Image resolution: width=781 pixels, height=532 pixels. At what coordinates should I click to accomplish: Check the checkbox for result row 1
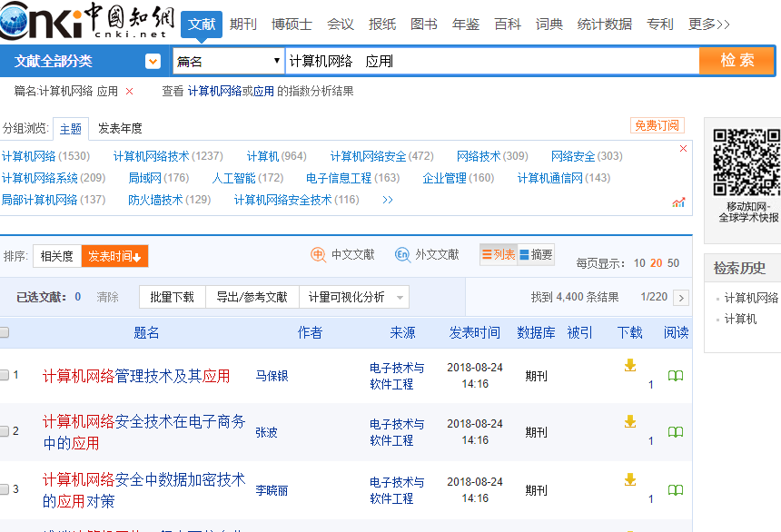point(4,375)
